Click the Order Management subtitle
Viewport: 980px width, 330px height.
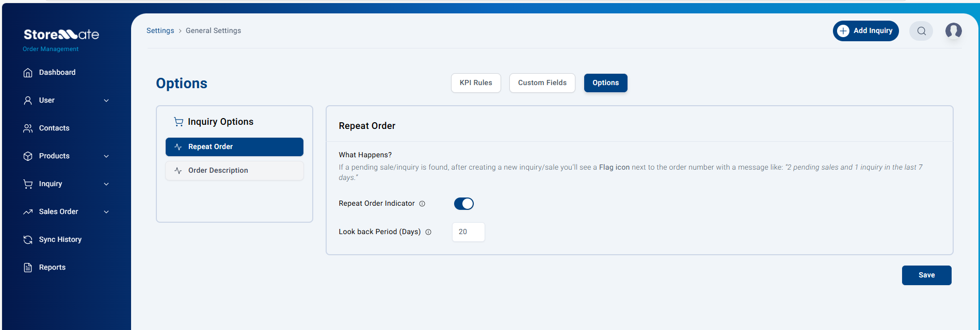tap(51, 49)
